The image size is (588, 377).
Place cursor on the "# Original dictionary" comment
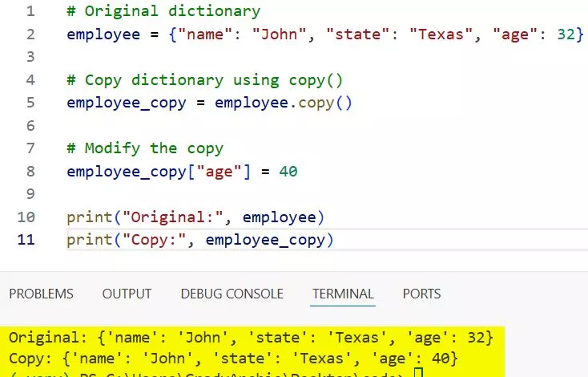(x=163, y=11)
